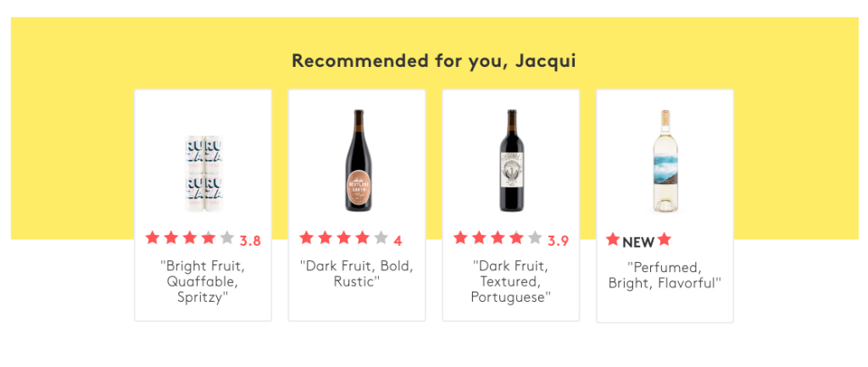Open "Dark Fruit, Bold, Rustic" wine description
Image resolution: width=868 pixels, height=367 pixels.
tap(357, 274)
